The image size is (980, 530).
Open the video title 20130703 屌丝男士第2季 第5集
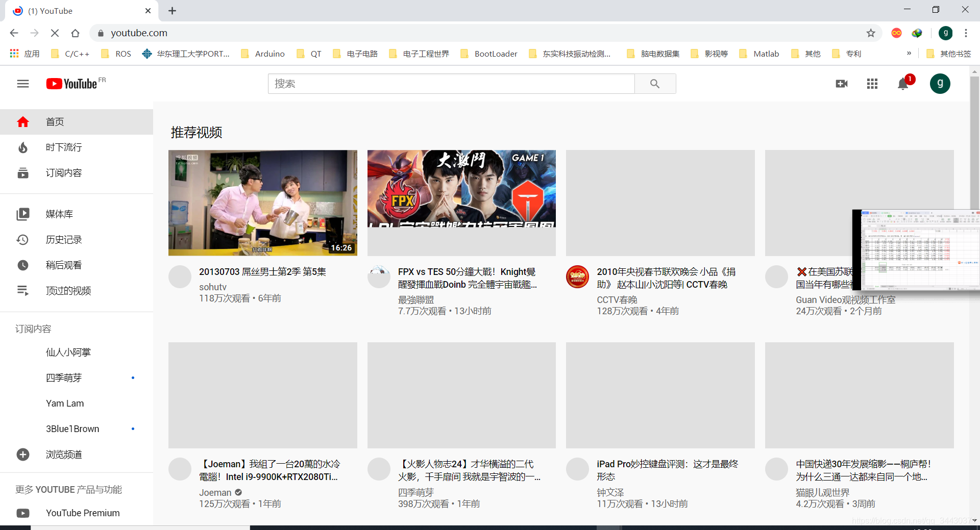262,272
